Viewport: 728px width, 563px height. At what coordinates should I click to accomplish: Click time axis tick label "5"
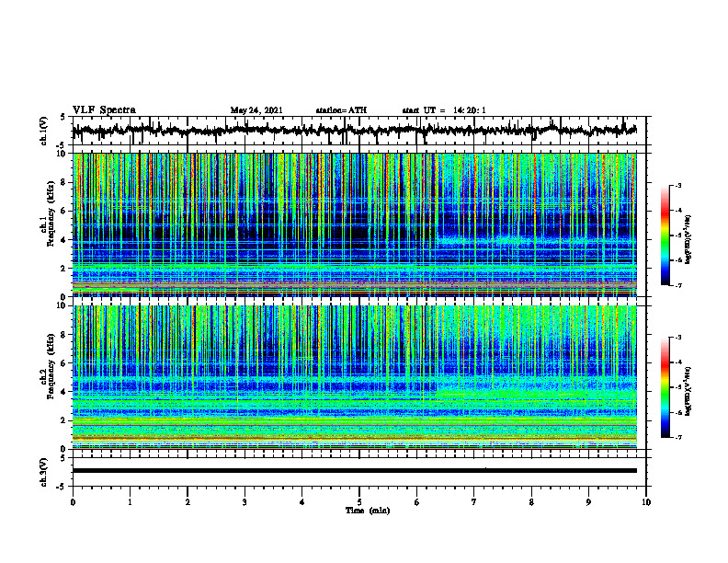(x=359, y=502)
